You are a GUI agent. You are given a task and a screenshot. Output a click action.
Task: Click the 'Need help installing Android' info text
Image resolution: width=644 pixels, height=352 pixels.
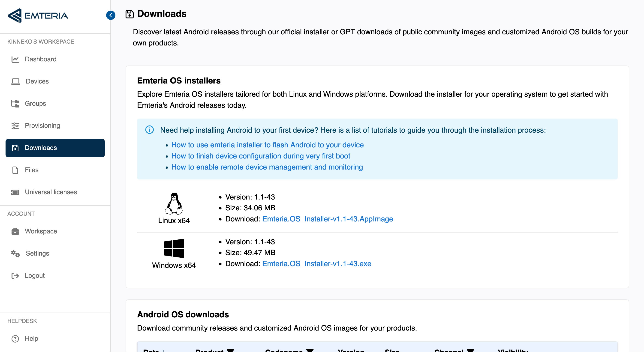[353, 130]
